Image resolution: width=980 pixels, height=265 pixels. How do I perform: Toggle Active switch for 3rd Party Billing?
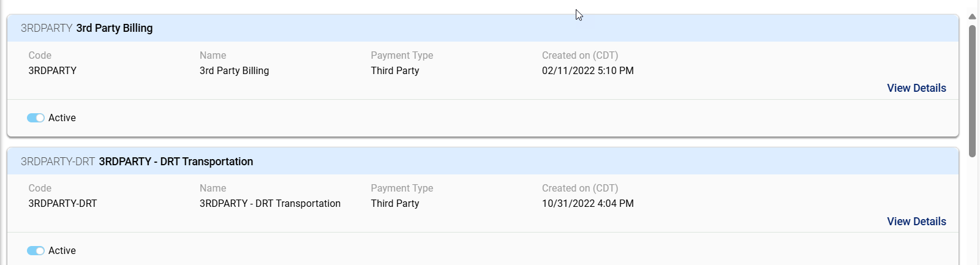click(x=36, y=118)
